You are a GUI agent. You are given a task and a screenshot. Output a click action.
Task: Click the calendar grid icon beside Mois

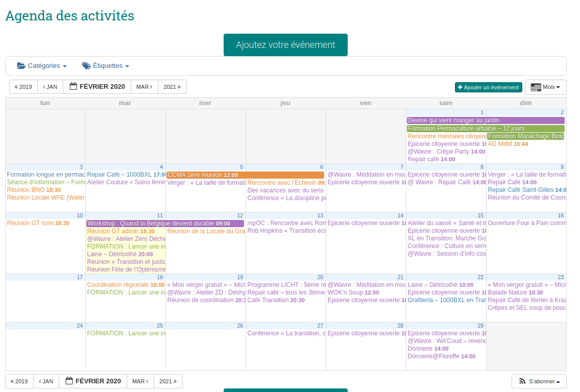coord(536,87)
